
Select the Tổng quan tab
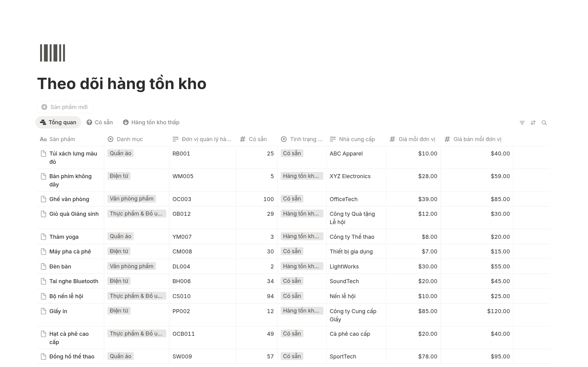[58, 122]
